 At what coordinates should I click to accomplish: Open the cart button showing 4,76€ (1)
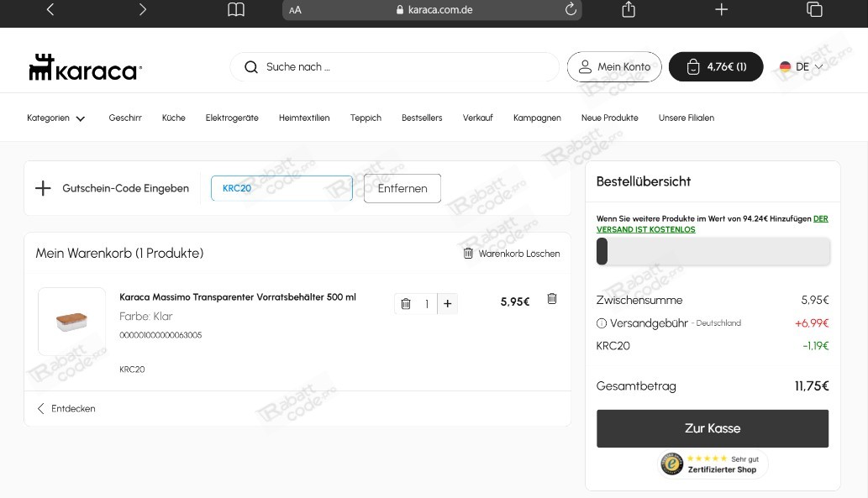[716, 67]
